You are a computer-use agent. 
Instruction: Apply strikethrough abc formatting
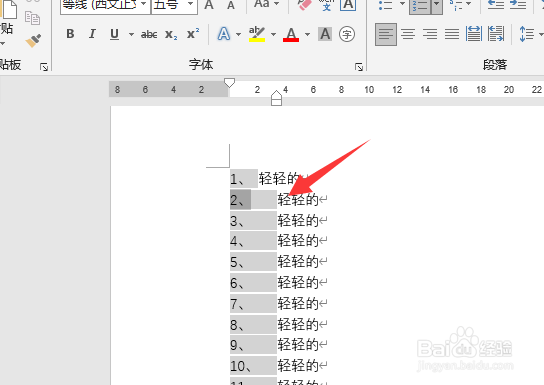point(149,34)
